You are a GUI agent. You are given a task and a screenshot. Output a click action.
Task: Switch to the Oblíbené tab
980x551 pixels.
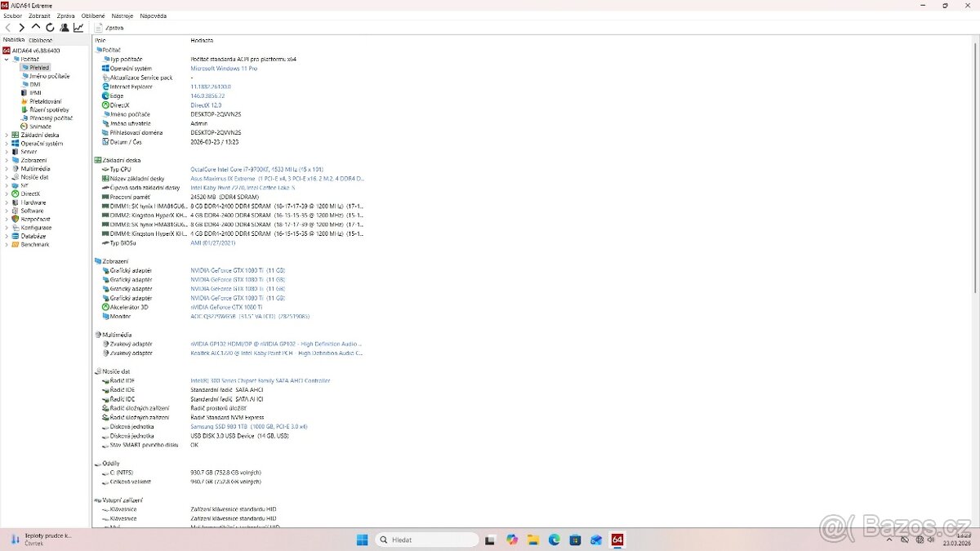point(41,40)
